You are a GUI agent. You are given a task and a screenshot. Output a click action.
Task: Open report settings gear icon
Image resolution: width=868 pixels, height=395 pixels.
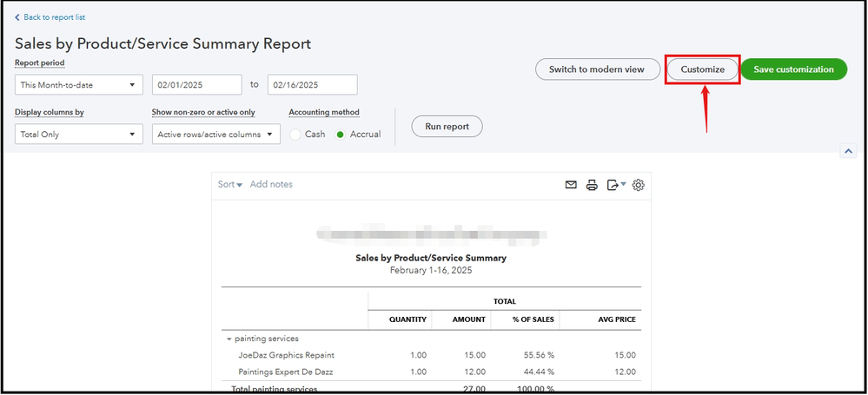[639, 185]
